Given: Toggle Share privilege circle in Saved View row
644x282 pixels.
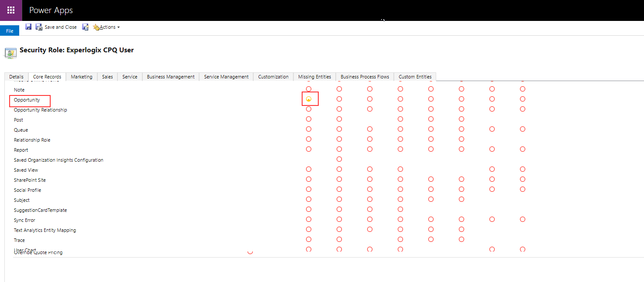Looking at the screenshot, I should [x=523, y=169].
